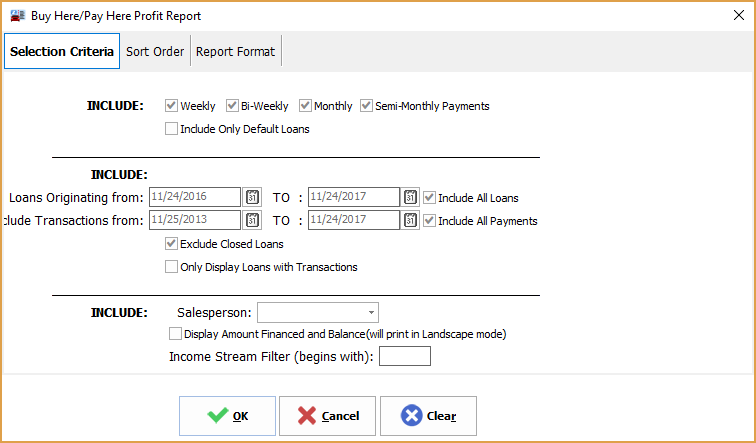This screenshot has width=756, height=443.
Task: Close the Profit Report dialog
Action: (739, 15)
